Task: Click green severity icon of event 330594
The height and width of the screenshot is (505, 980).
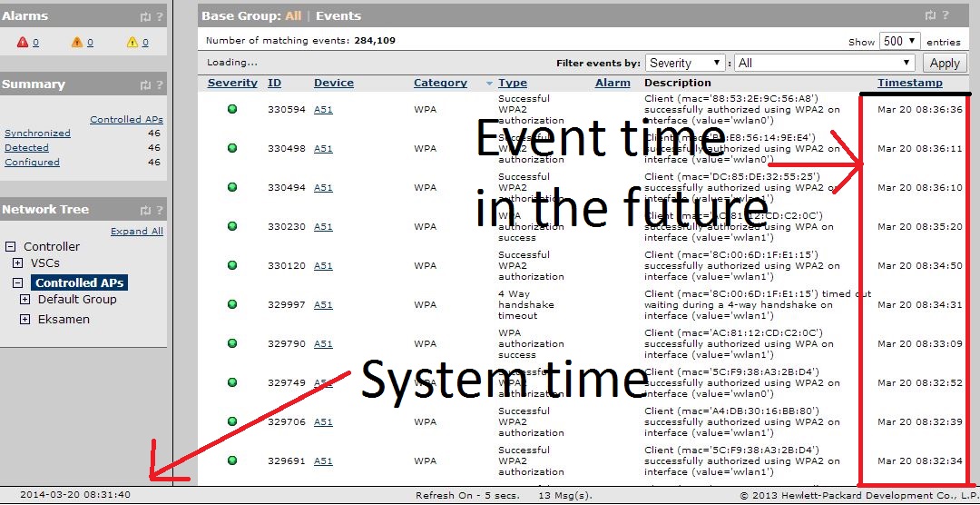Action: tap(232, 109)
